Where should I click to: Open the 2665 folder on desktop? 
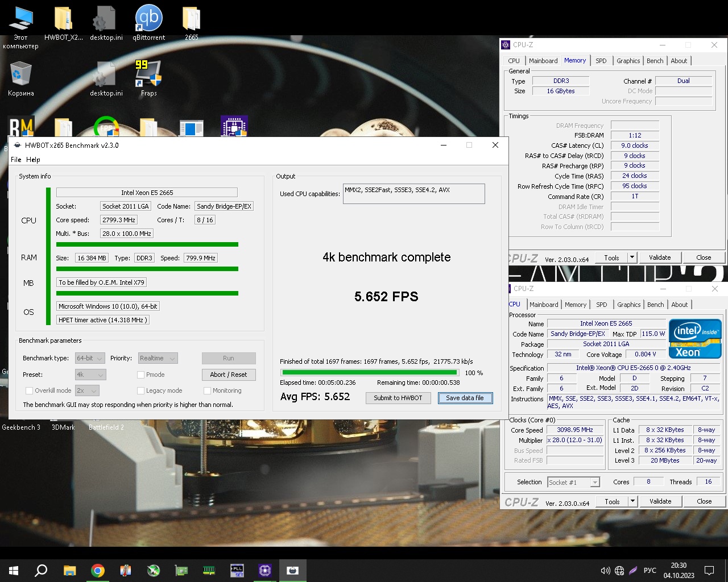tap(192, 24)
